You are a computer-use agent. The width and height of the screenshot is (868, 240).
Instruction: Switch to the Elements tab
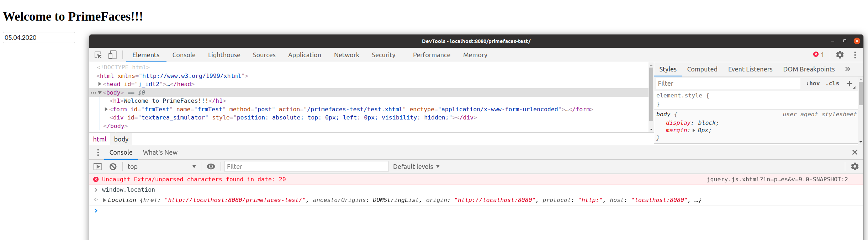point(146,55)
